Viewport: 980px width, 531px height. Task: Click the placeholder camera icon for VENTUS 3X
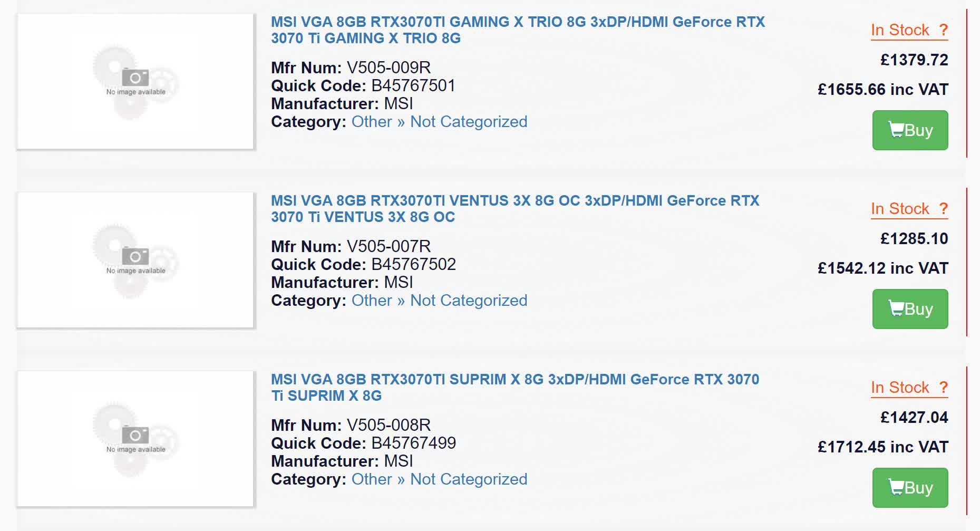tap(135, 257)
